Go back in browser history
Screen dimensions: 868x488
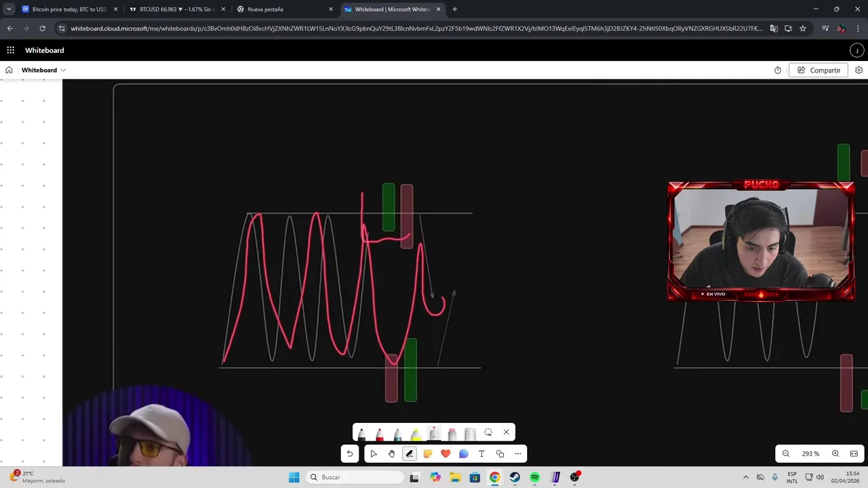(9, 28)
